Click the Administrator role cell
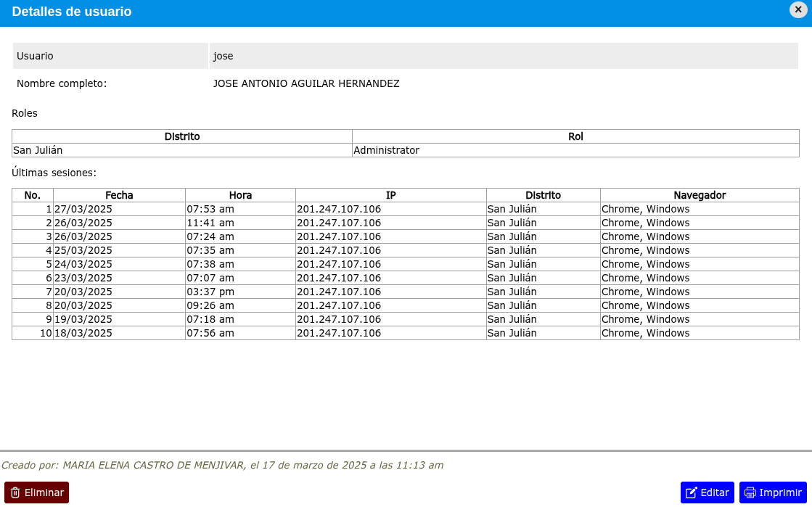This screenshot has height=507, width=812. pos(387,150)
